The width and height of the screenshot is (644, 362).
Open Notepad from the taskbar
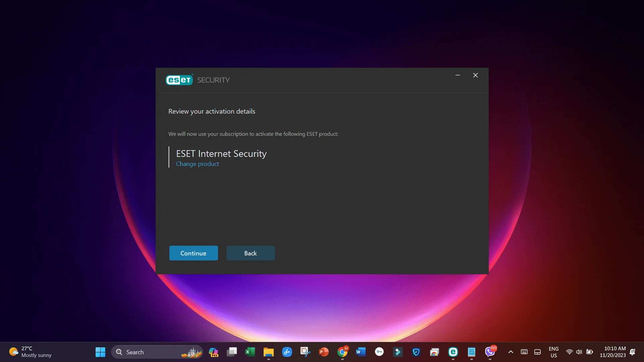point(471,352)
